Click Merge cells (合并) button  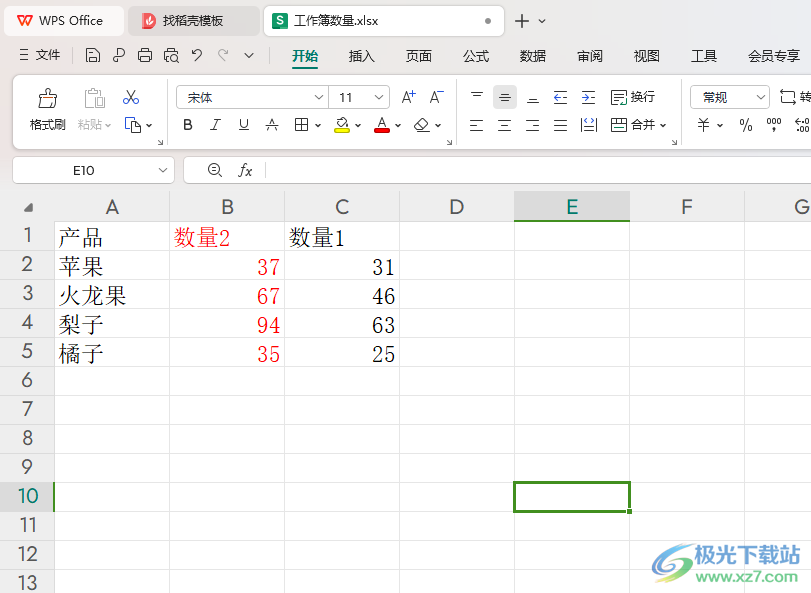(x=633, y=125)
